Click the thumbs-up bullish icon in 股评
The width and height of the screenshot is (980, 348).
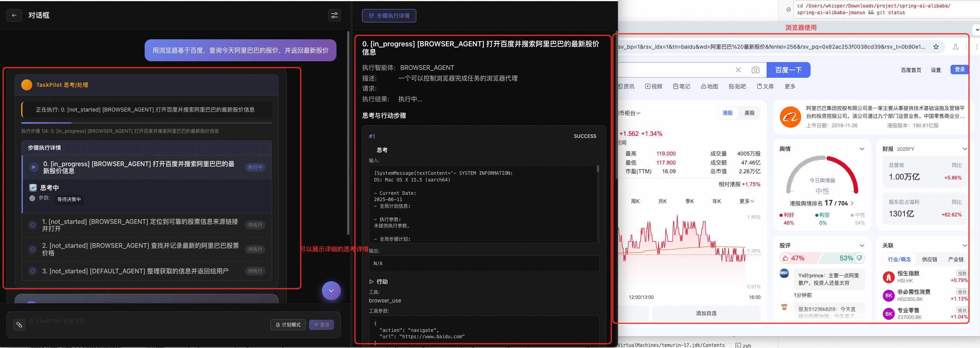[785, 258]
